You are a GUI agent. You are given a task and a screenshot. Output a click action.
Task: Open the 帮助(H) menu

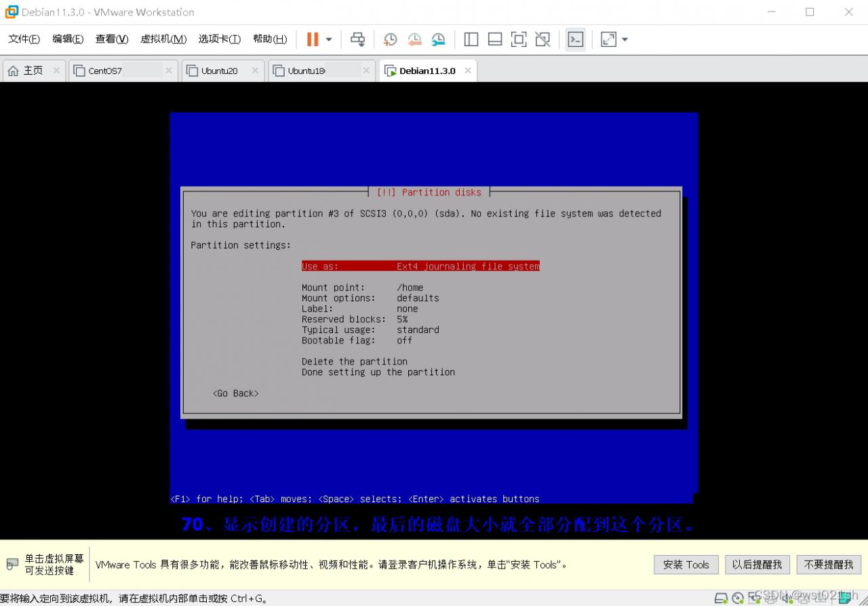click(x=270, y=39)
